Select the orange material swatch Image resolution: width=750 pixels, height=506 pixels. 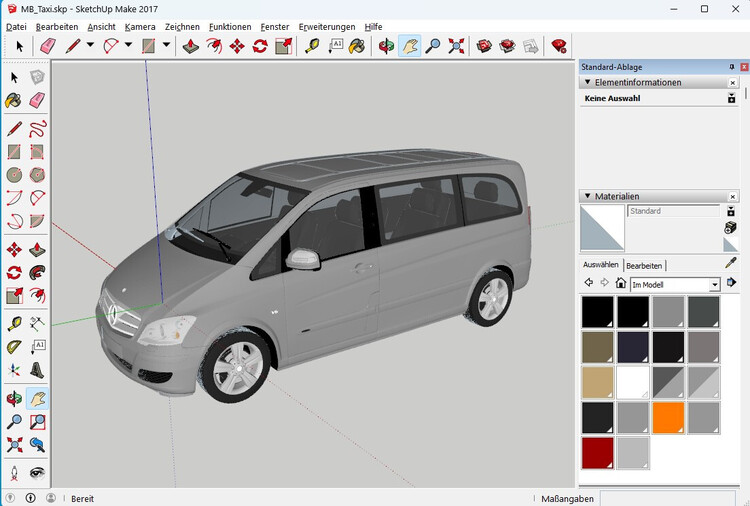[667, 417]
